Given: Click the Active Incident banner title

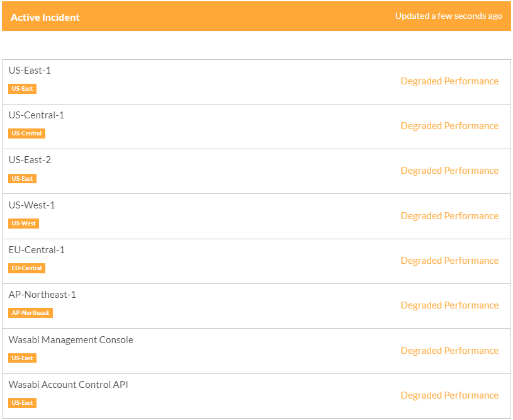Looking at the screenshot, I should 45,18.
